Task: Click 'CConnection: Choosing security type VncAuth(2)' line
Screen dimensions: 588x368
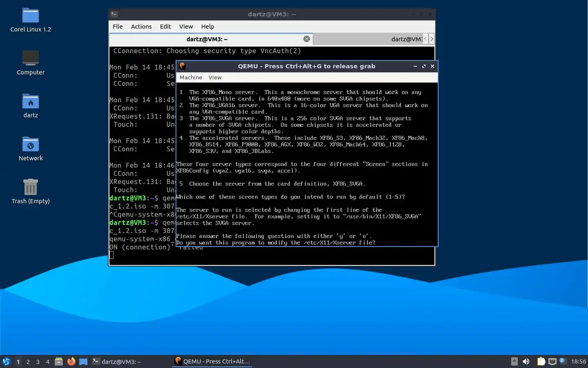Action: [x=207, y=51]
